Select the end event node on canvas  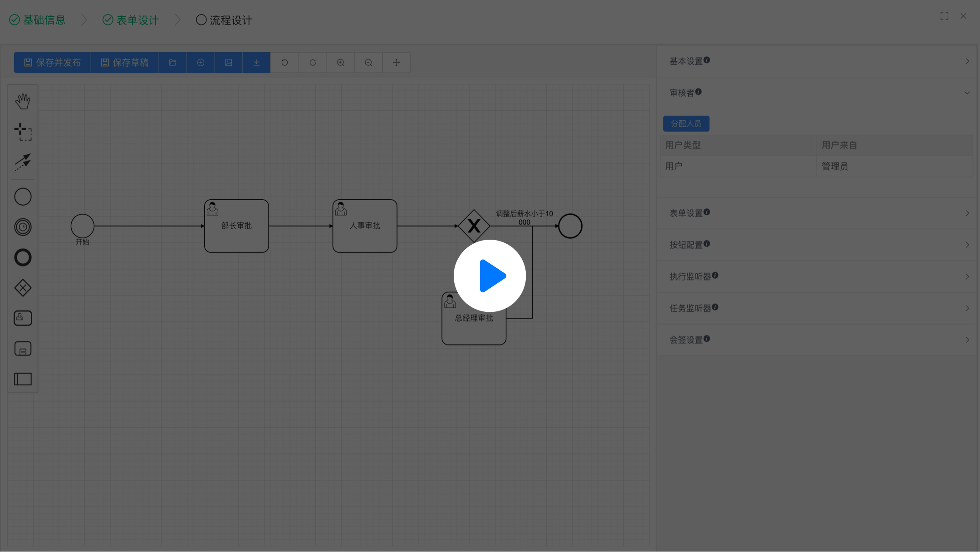(570, 226)
